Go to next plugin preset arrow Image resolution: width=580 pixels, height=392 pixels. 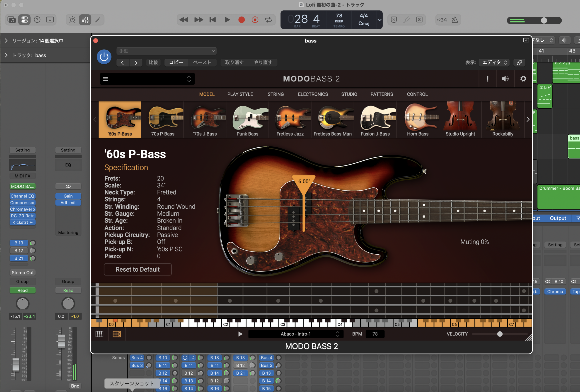click(x=136, y=63)
